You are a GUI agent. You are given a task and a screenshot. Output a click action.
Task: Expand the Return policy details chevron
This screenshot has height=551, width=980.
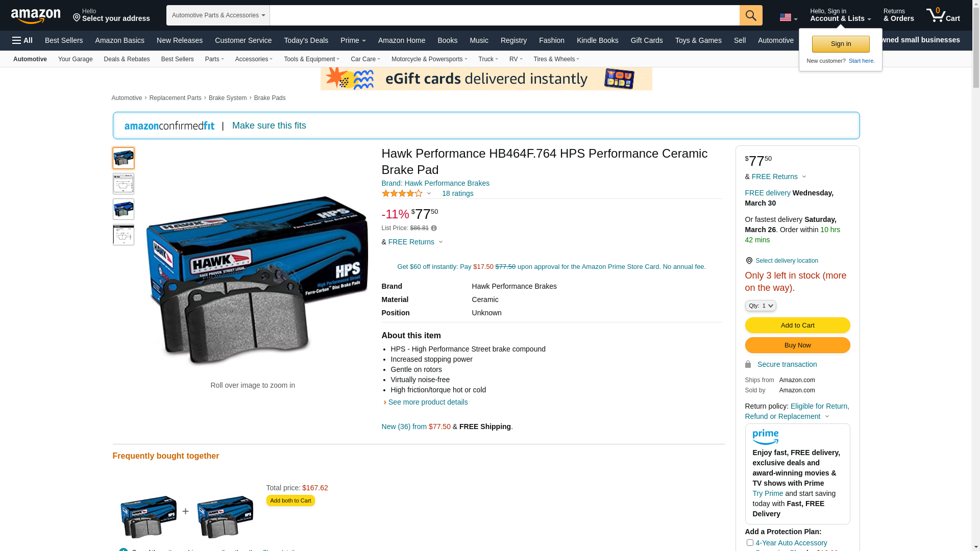click(827, 416)
